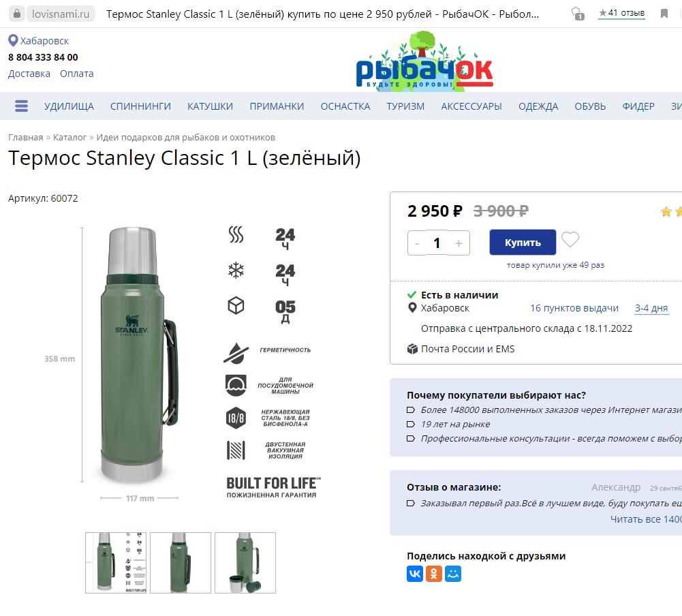This screenshot has height=616, width=682.
Task: Click the РыбачОК store logo
Action: [x=424, y=63]
